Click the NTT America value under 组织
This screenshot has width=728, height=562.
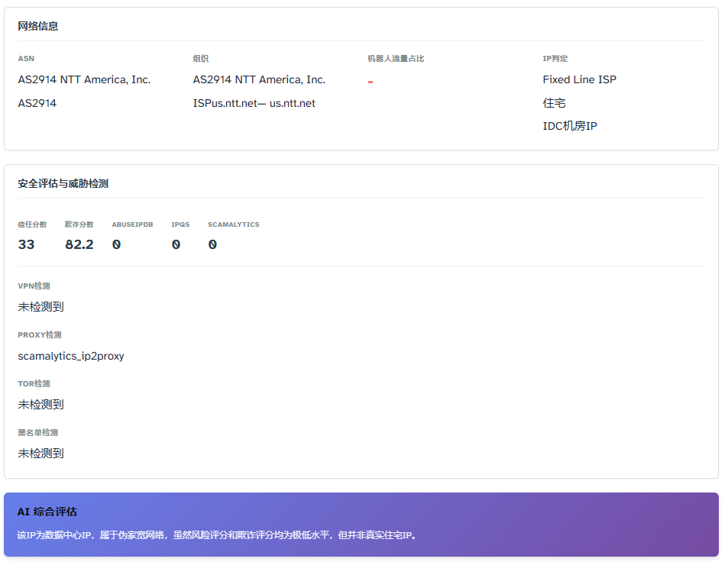(x=259, y=79)
